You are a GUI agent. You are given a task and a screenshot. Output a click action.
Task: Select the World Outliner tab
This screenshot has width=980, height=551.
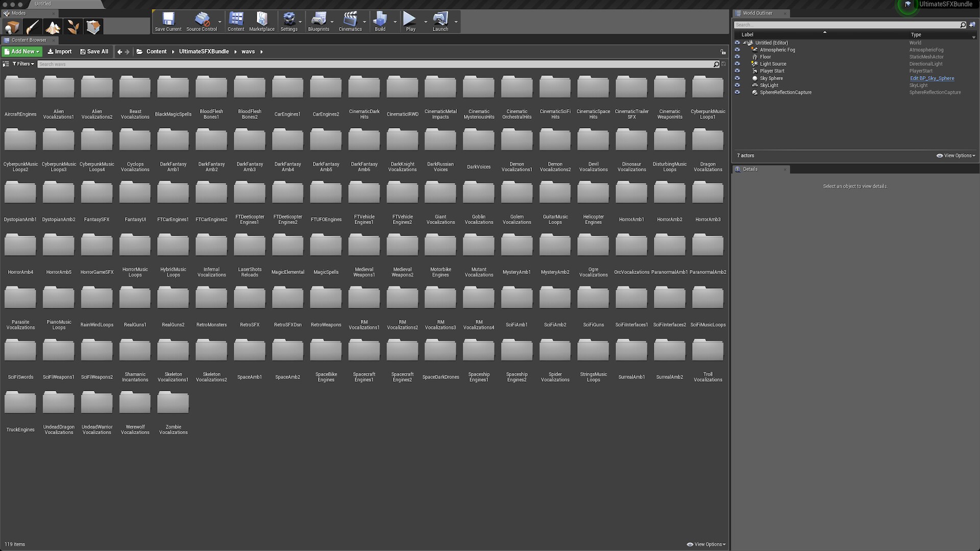tap(757, 13)
